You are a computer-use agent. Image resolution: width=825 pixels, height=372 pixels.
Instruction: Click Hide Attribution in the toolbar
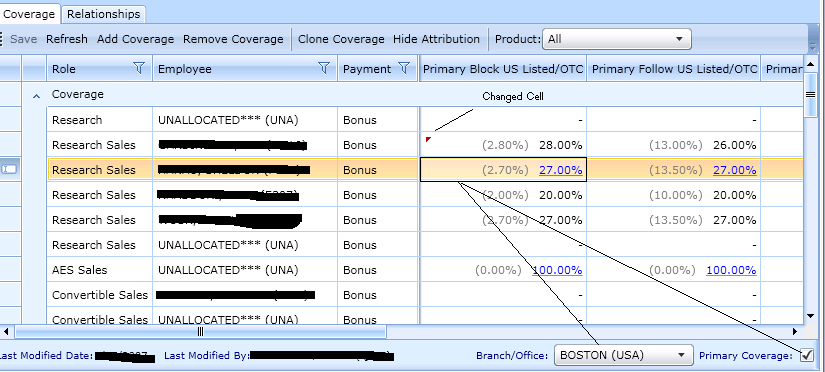(436, 39)
